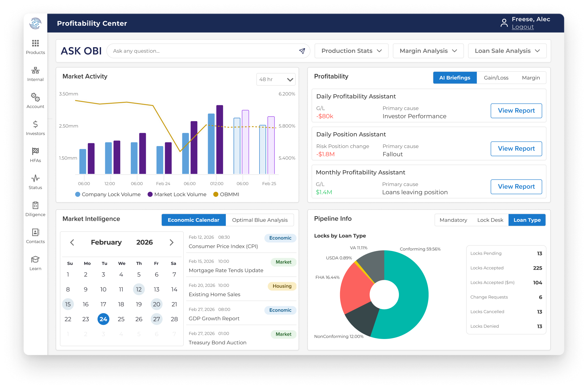
Task: Expand the Loan Sale Analysis dropdown
Action: point(507,51)
